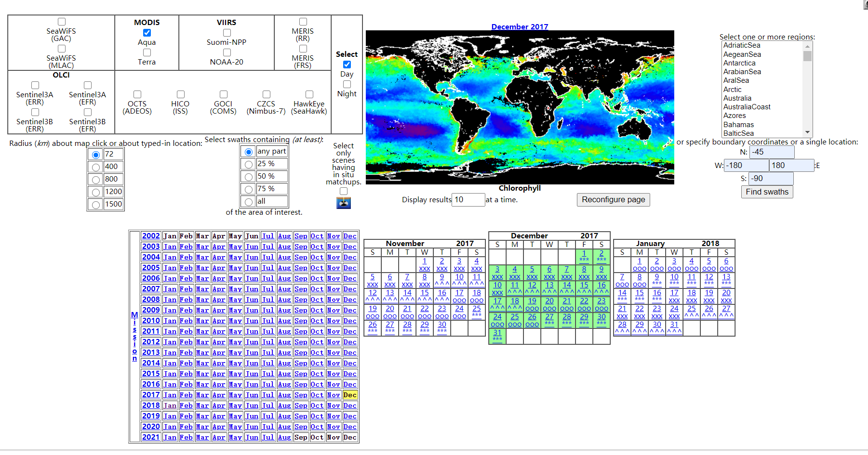Open day 31 in the December 2017 calendar
The image size is (868, 455).
pos(497,333)
